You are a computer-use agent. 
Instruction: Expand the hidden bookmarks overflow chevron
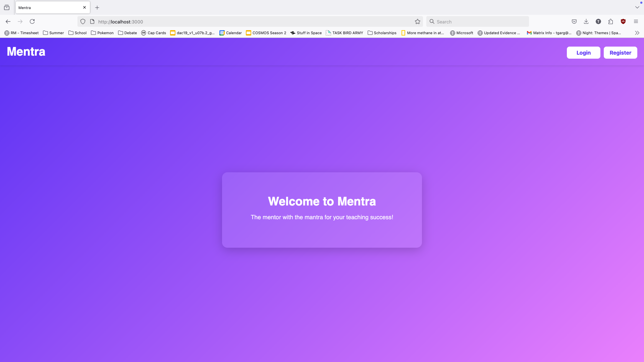click(637, 33)
